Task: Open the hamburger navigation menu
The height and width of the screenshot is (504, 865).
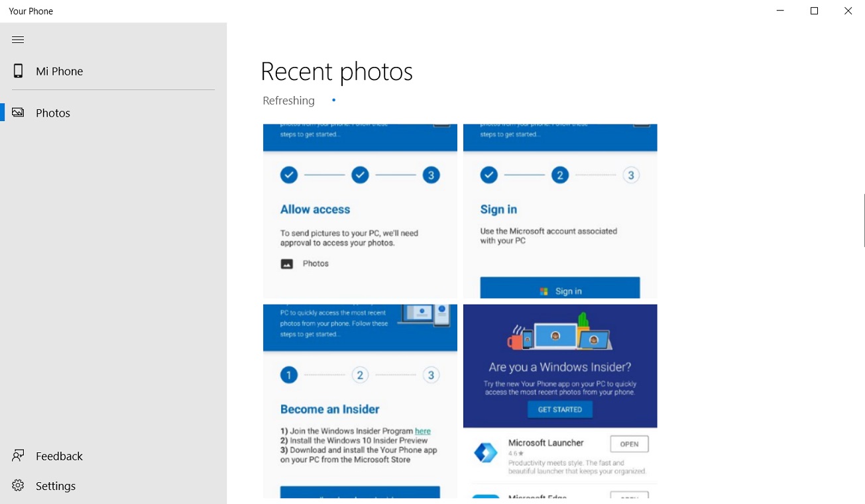Action: pyautogui.click(x=18, y=40)
